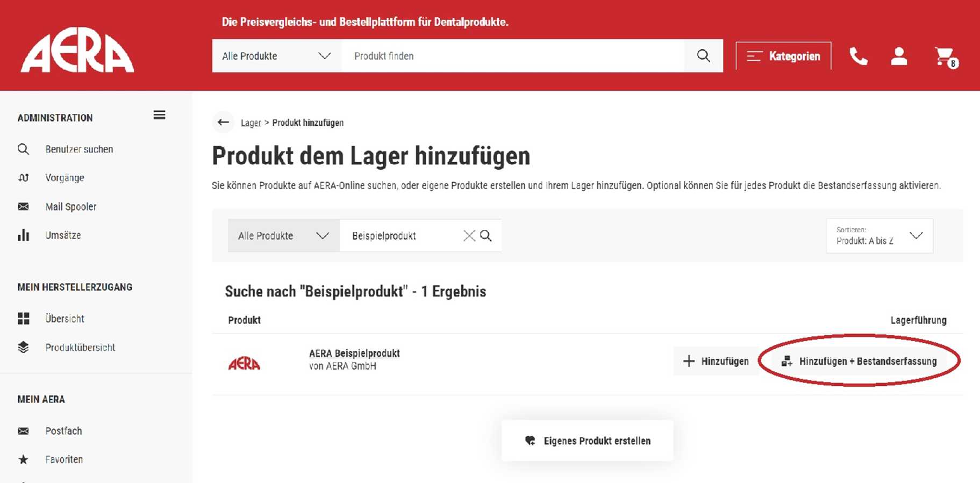
Task: Open Mail Spooler in sidebar
Action: 71,206
